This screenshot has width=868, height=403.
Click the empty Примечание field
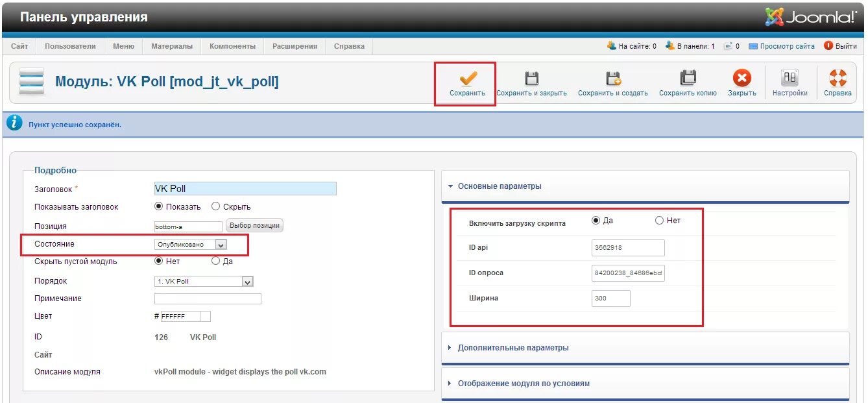click(x=208, y=299)
